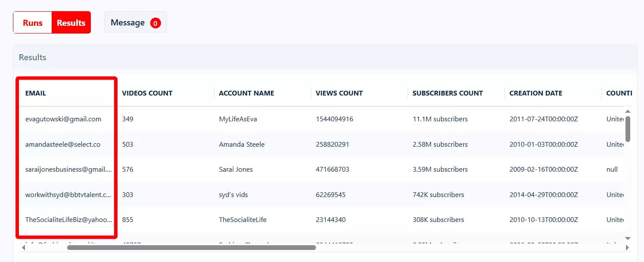
Task: Click the horizontal scrollbar thumb
Action: (191, 247)
